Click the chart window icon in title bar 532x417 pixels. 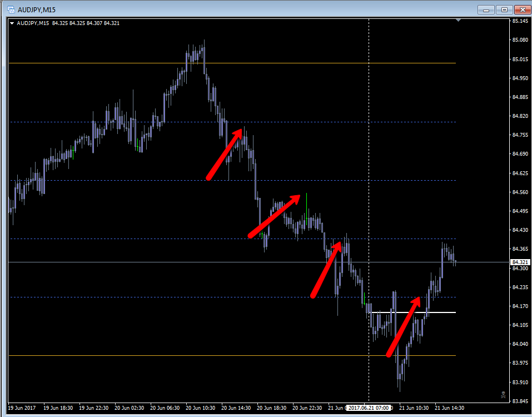(x=11, y=9)
